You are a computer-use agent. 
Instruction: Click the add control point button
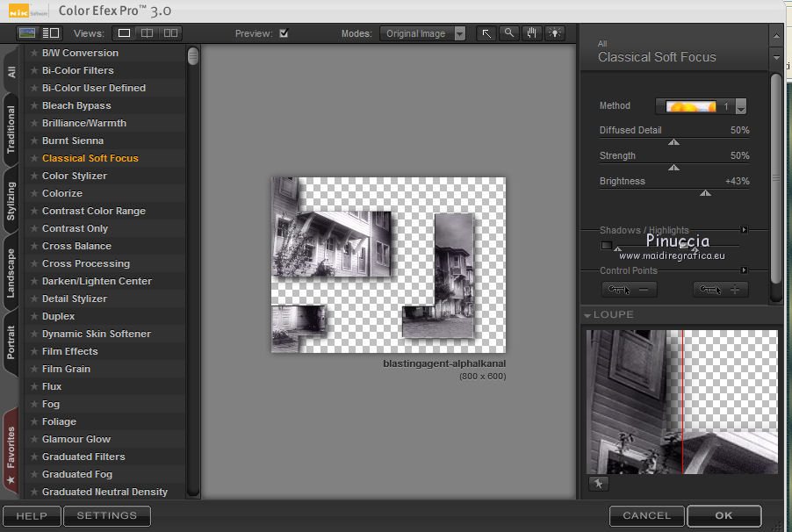coord(720,289)
